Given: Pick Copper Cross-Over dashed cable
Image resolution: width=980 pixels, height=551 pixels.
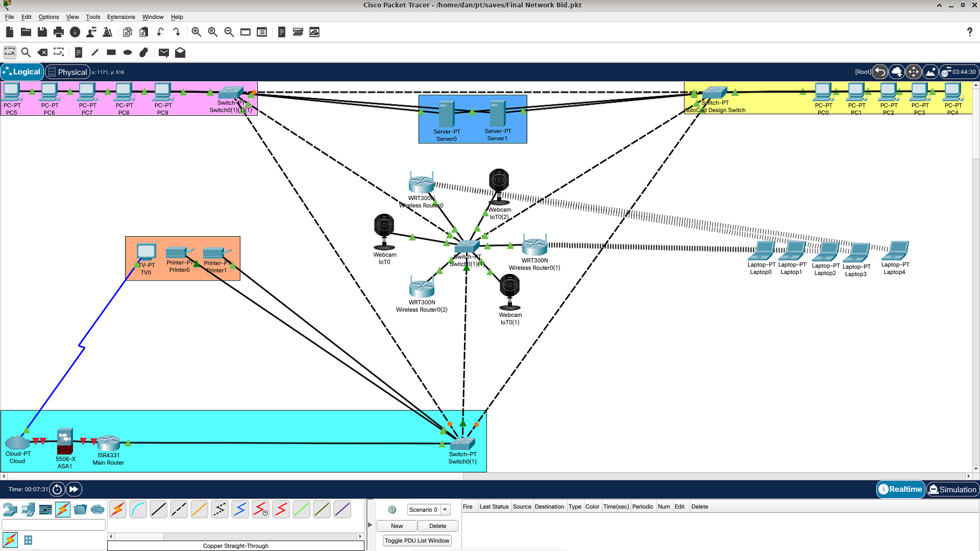Looking at the screenshot, I should click(x=179, y=509).
